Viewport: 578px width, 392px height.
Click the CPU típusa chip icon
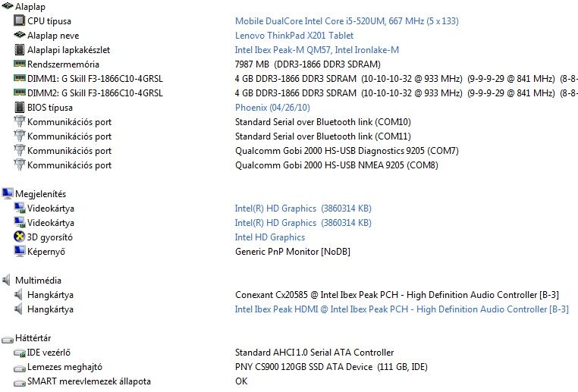pyautogui.click(x=19, y=20)
